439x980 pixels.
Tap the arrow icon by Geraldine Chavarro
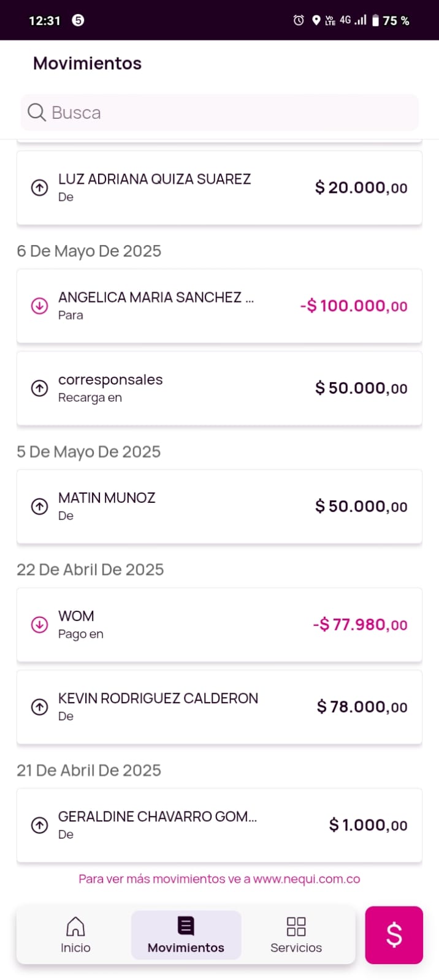point(40,824)
